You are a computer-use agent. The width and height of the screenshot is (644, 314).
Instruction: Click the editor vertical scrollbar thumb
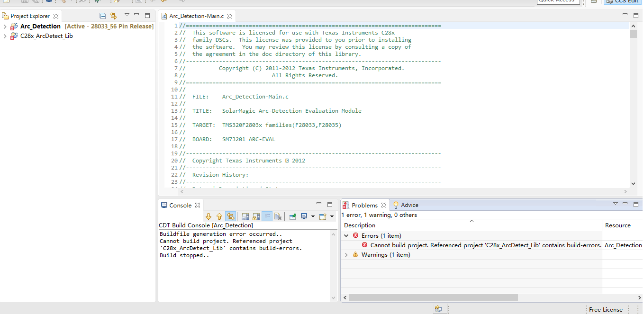coord(633,34)
